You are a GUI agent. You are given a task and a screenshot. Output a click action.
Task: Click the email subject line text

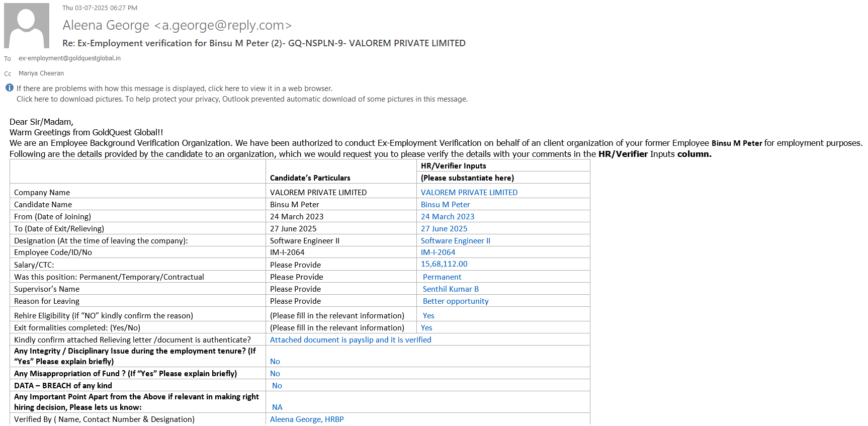[264, 43]
